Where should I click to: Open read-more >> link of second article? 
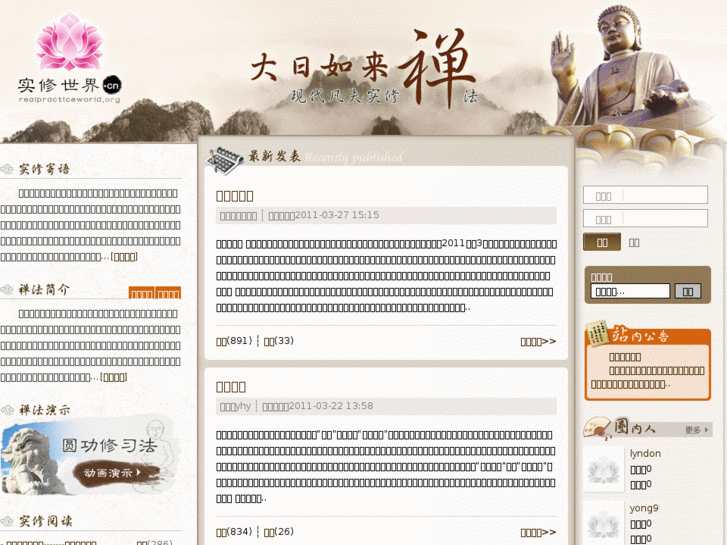538,532
